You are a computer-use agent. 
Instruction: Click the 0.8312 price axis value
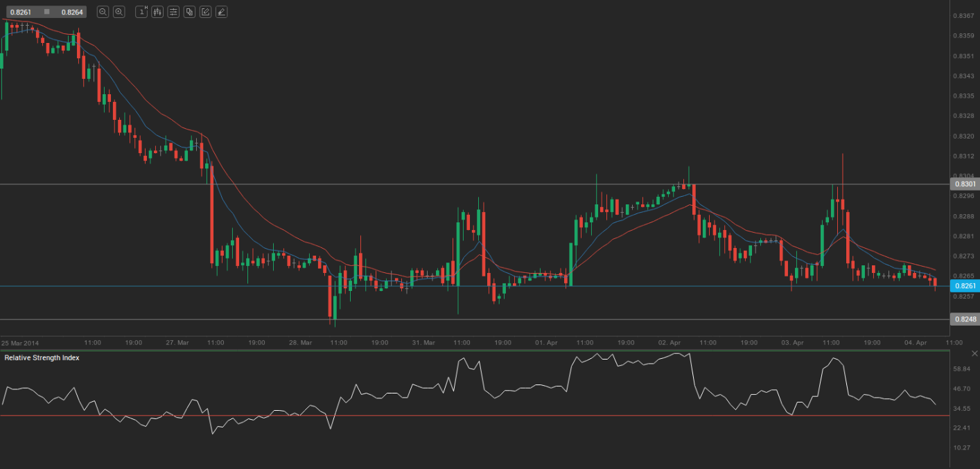tap(964, 156)
